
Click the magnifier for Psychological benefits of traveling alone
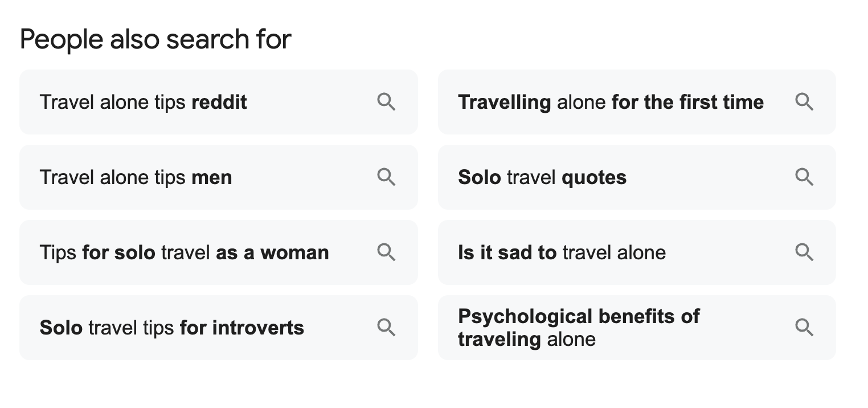click(804, 328)
